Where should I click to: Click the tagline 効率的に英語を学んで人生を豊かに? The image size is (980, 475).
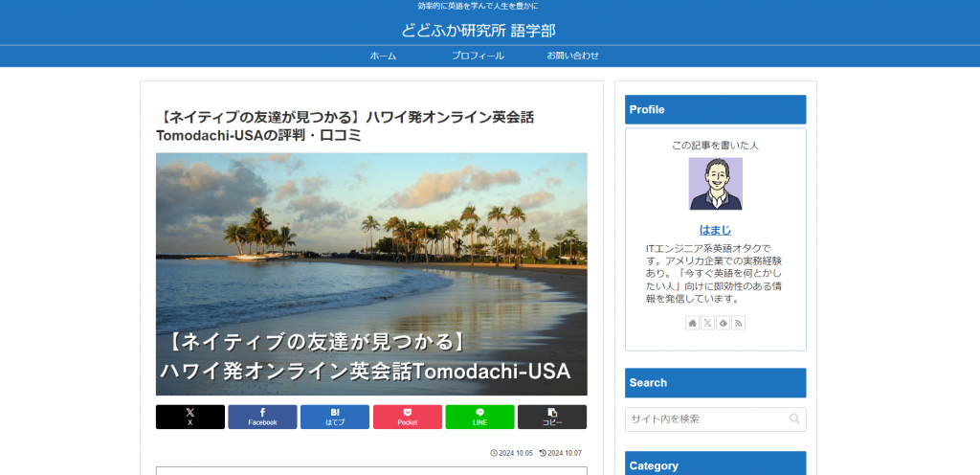point(479,7)
